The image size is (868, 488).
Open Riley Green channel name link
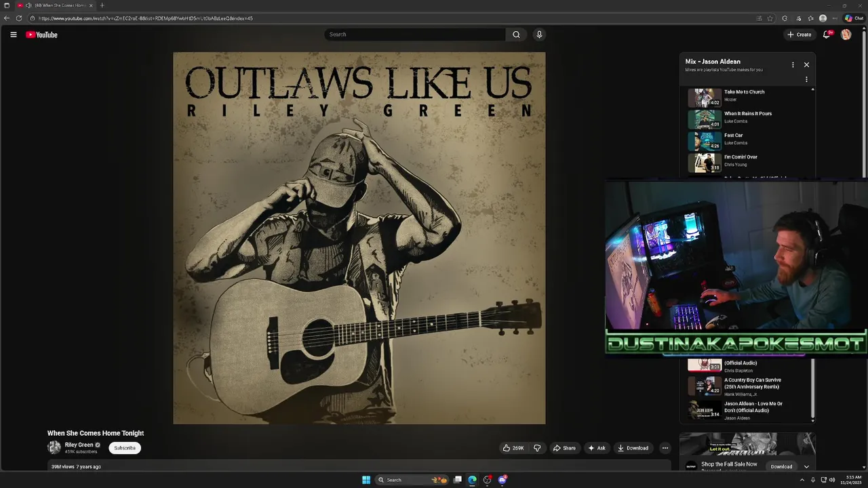[79, 445]
